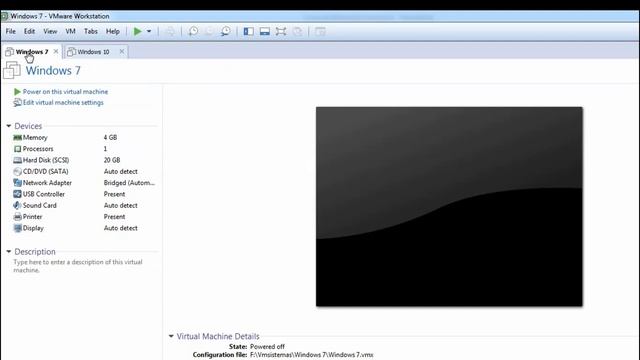
Task: Collapse the Devices section
Action: click(9, 126)
